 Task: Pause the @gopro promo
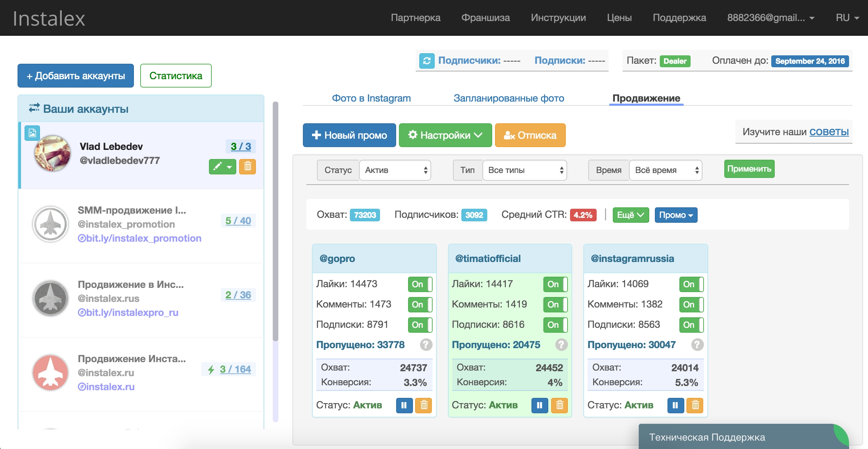[x=404, y=406]
